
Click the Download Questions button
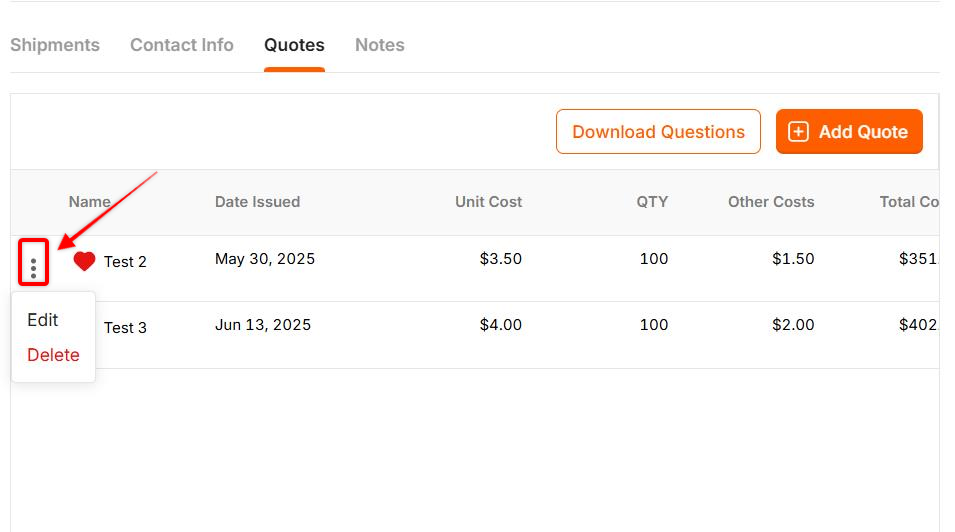(x=658, y=132)
